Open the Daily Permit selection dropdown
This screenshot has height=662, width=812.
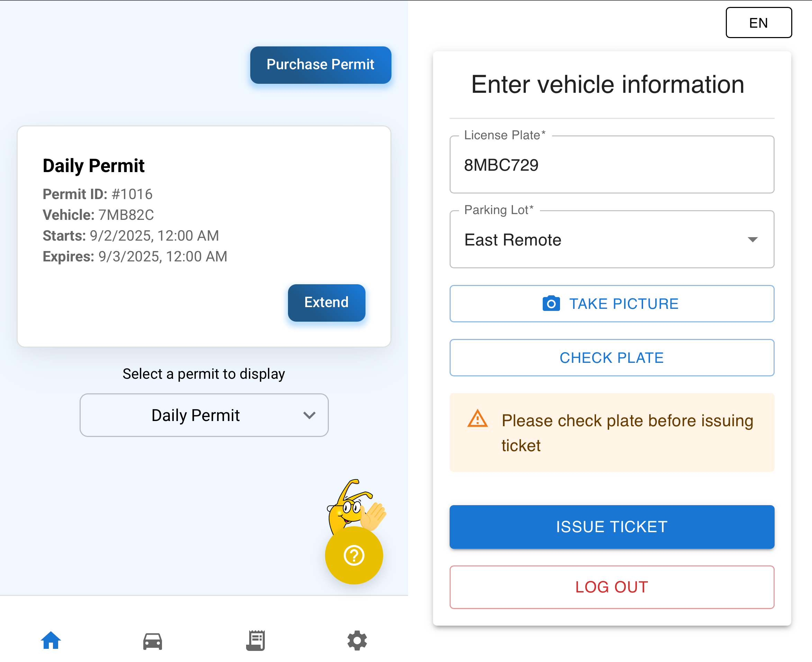(204, 415)
